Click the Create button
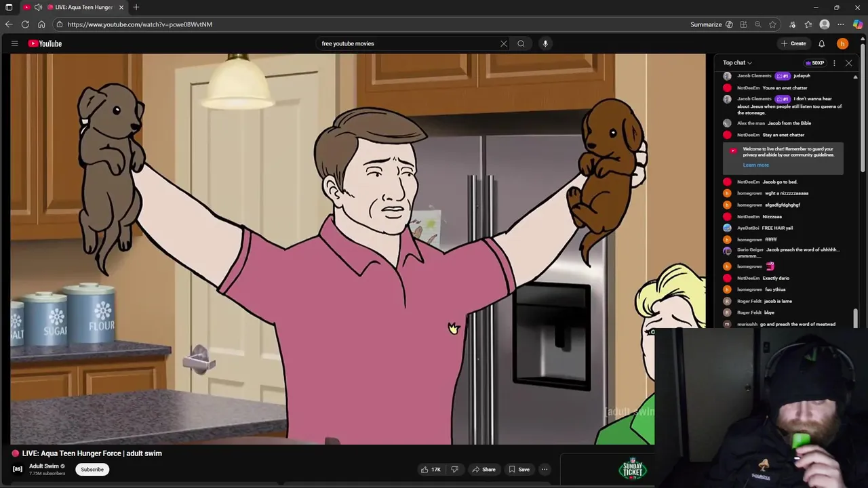The width and height of the screenshot is (868, 488). [x=793, y=43]
